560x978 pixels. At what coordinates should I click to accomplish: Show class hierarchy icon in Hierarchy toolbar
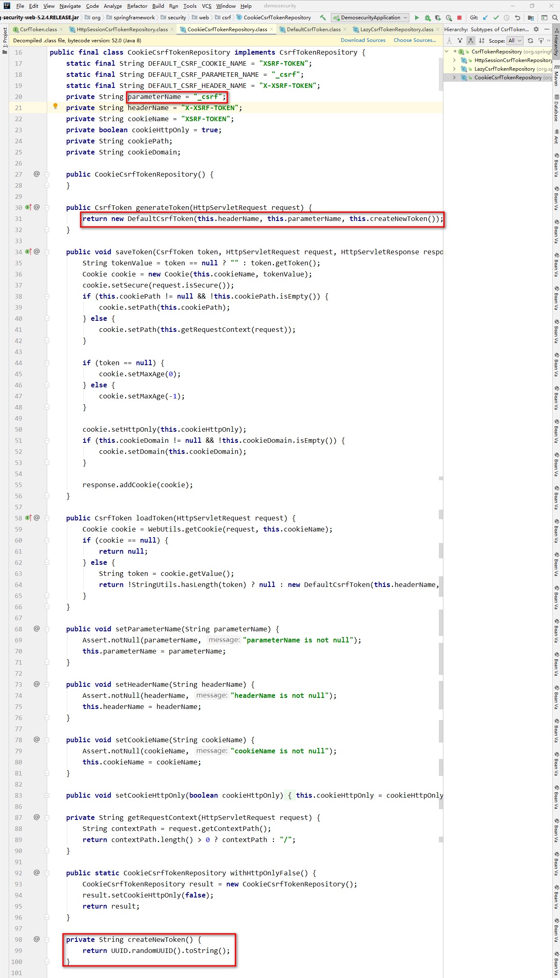(x=449, y=41)
